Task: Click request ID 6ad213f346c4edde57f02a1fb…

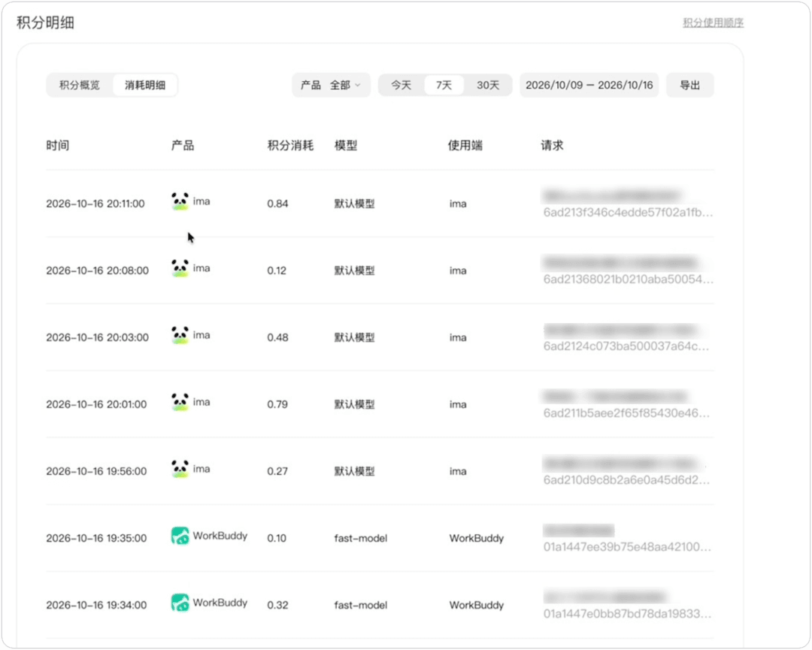Action: (x=628, y=212)
